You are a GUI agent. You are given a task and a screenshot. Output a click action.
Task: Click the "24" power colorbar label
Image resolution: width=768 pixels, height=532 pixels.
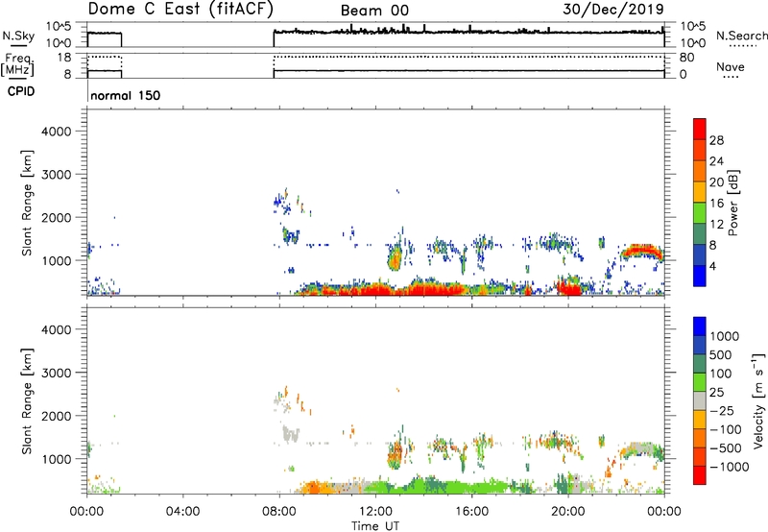(716, 161)
